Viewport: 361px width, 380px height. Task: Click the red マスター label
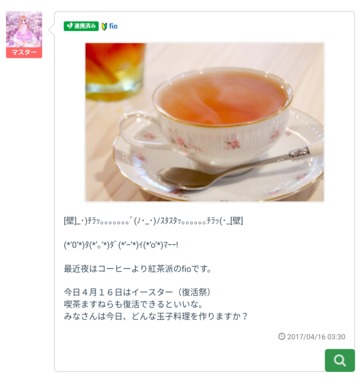[24, 52]
